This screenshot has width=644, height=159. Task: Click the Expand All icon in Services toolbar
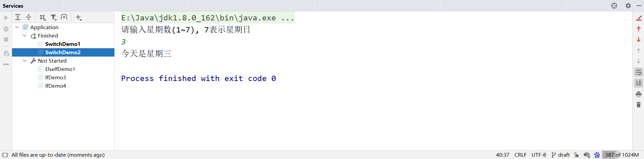click(18, 17)
